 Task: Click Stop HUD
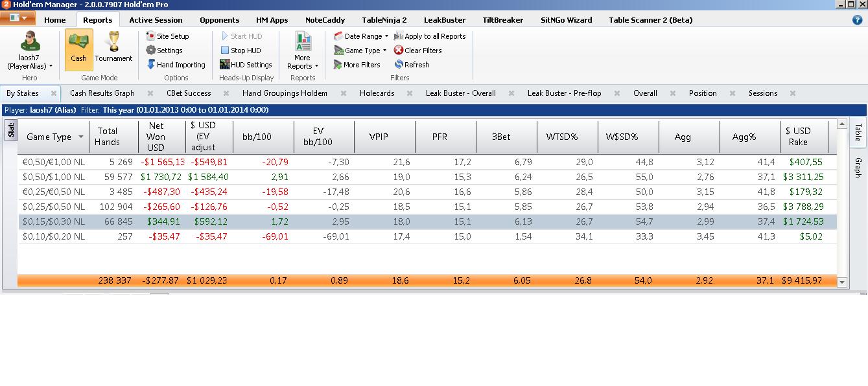[x=240, y=51]
